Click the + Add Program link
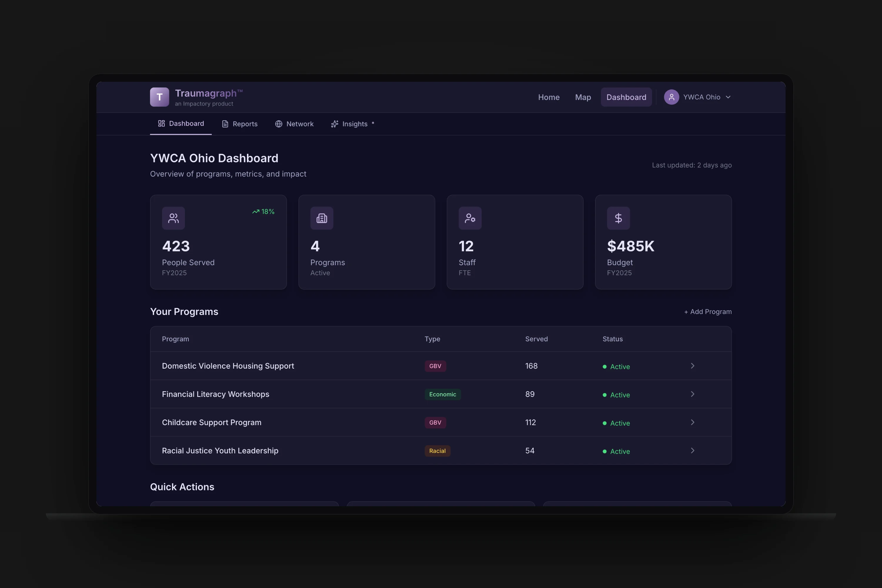Image resolution: width=882 pixels, height=588 pixels. point(708,312)
